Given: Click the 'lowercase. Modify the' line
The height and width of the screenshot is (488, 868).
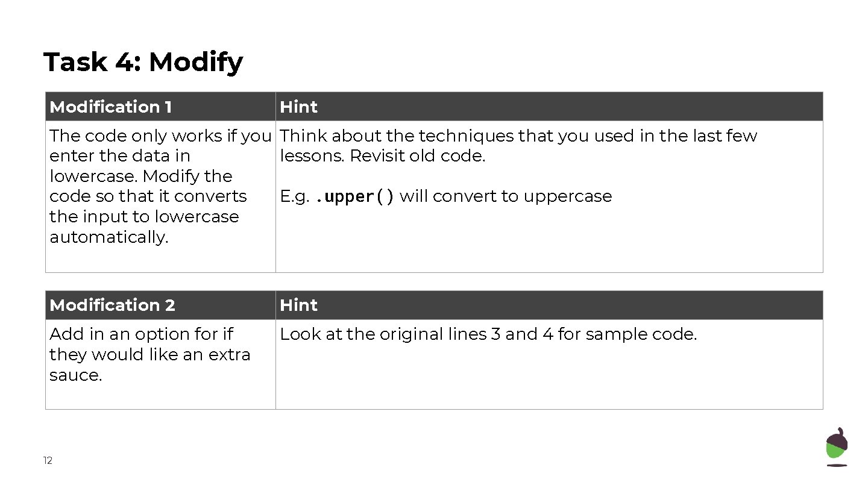Looking at the screenshot, I should point(140,177).
